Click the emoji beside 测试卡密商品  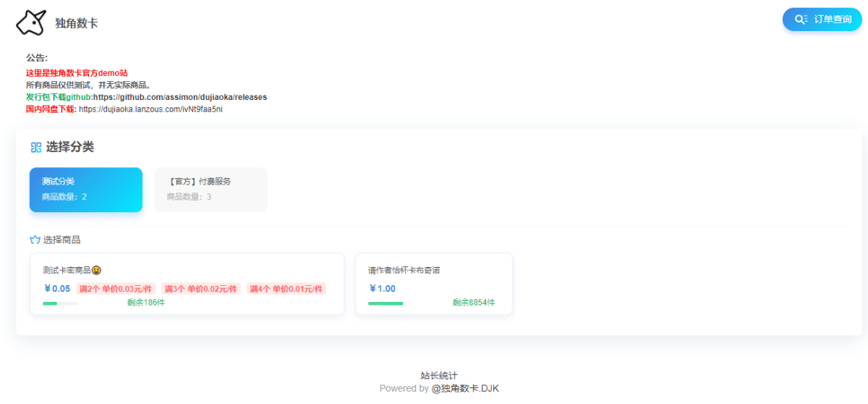click(x=96, y=270)
